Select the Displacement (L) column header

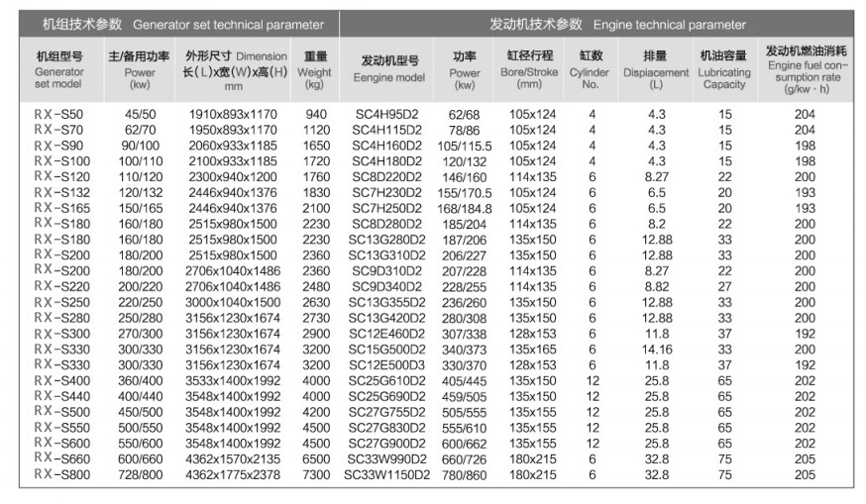(x=656, y=69)
